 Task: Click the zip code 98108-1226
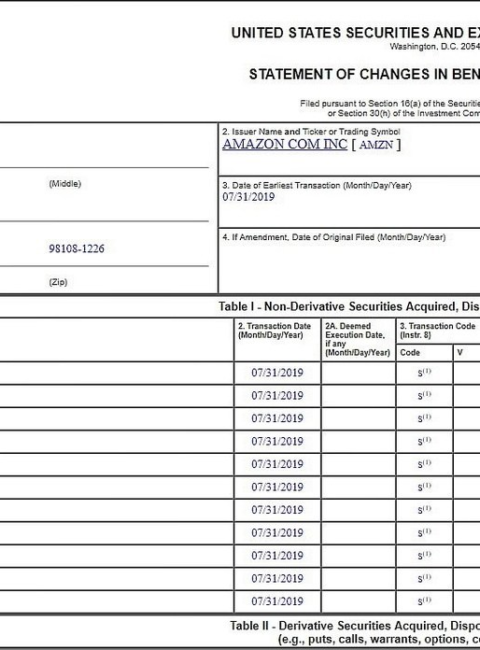point(77,249)
